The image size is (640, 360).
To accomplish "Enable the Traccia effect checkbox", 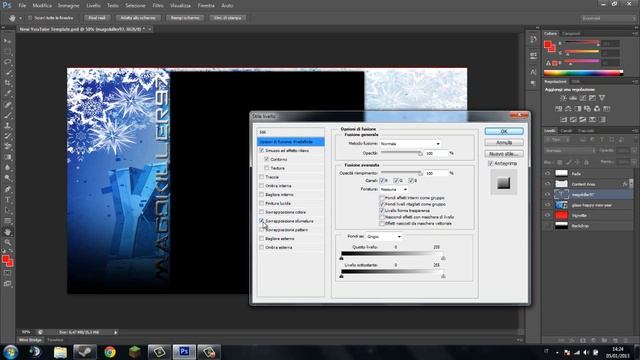I will tap(262, 177).
